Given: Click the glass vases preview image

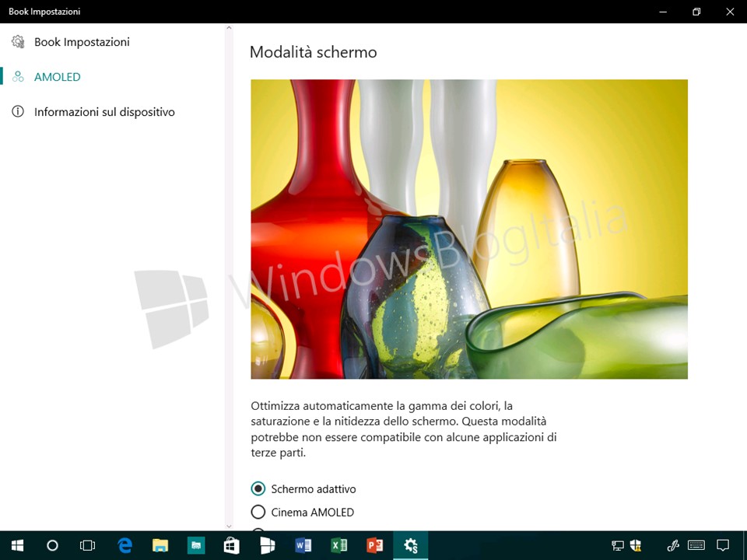Looking at the screenshot, I should coord(469,229).
